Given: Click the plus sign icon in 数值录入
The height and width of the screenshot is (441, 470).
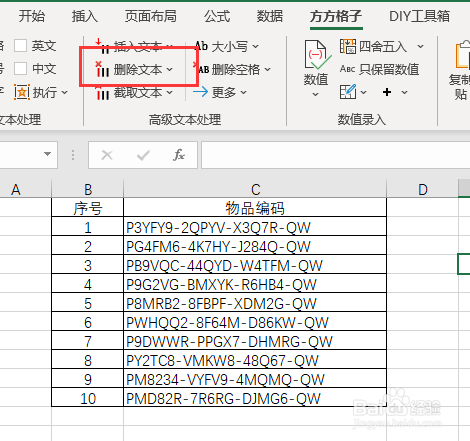Looking at the screenshot, I should 387,92.
